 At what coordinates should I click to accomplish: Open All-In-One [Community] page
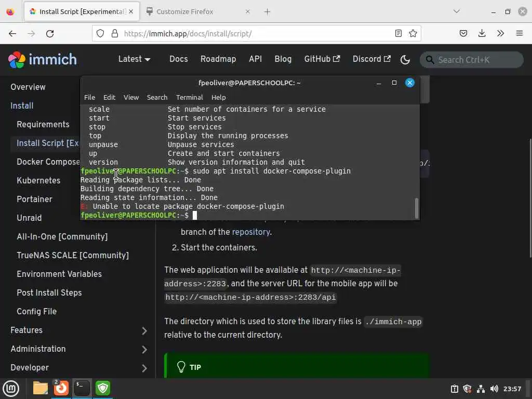coord(62,236)
